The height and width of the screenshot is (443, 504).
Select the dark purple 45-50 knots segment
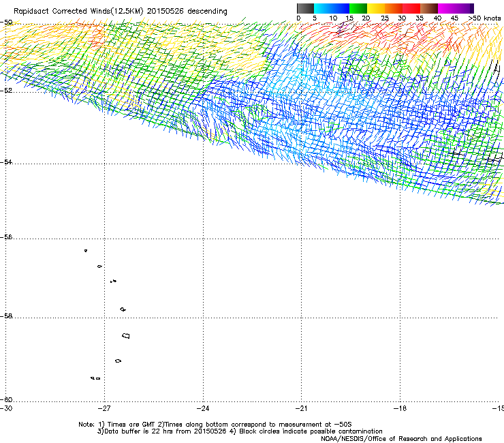(x=464, y=8)
